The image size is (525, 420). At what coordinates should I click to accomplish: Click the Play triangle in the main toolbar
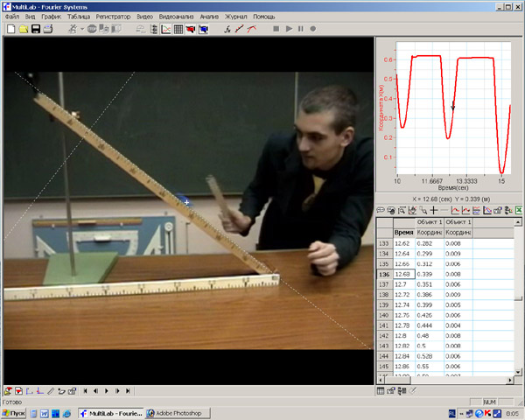coord(289,29)
